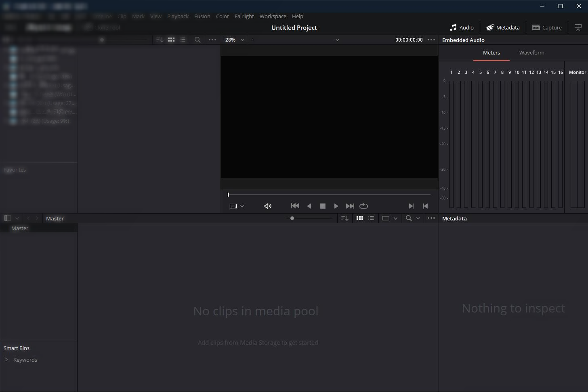Select the Master bin
The image size is (588, 392).
(19, 228)
